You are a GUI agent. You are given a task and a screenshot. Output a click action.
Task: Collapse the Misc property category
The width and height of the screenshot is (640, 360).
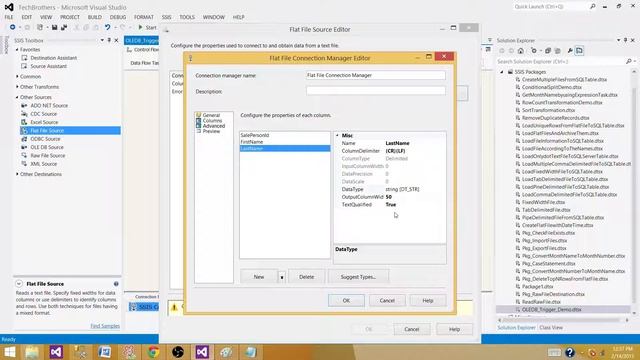tap(337, 135)
